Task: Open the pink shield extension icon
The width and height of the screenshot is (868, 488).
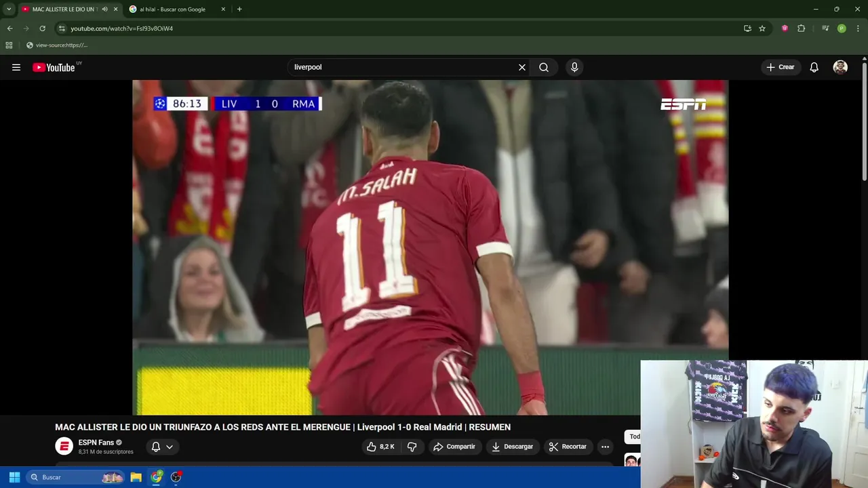Action: point(785,28)
